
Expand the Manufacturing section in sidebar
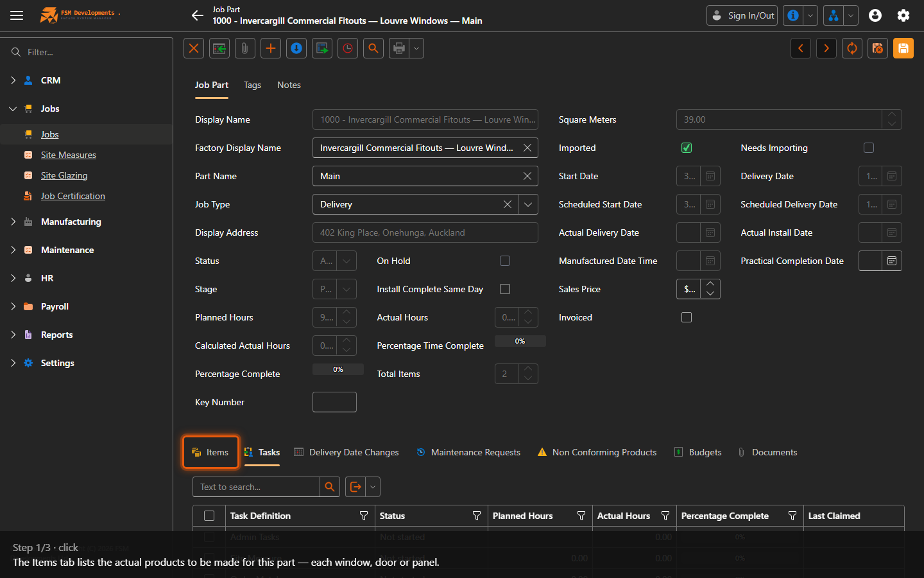click(71, 222)
